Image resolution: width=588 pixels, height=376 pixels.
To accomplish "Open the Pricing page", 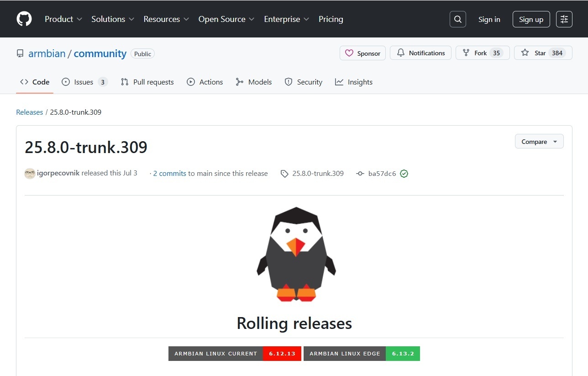I will point(331,19).
